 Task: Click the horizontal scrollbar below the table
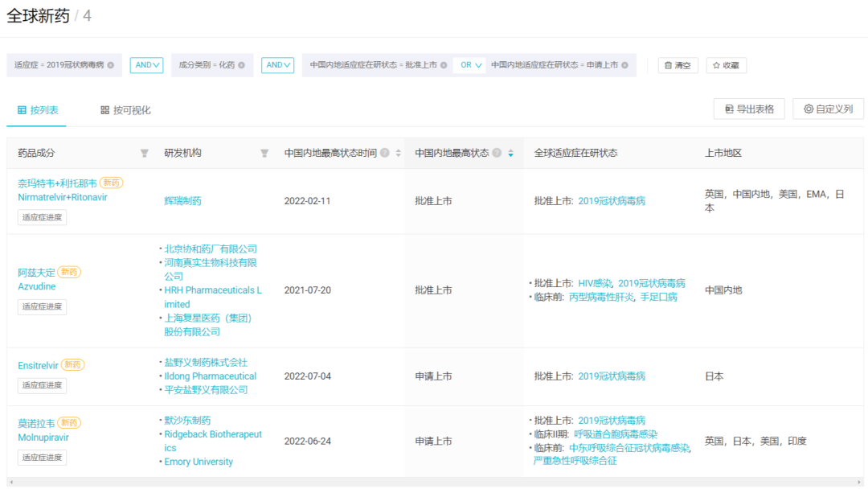[x=434, y=482]
